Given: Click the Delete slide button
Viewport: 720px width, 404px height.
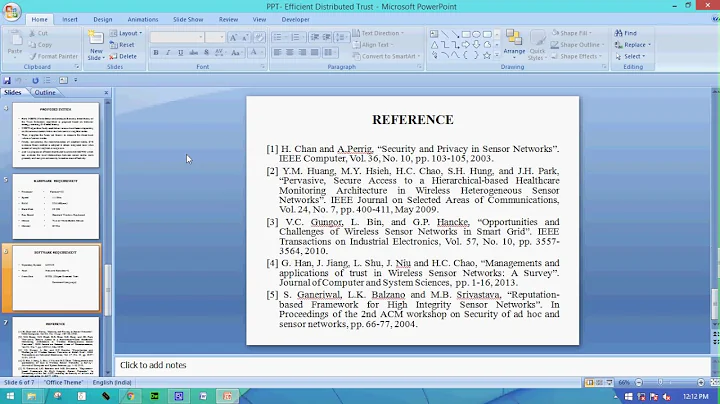Looking at the screenshot, I should click(x=123, y=56).
